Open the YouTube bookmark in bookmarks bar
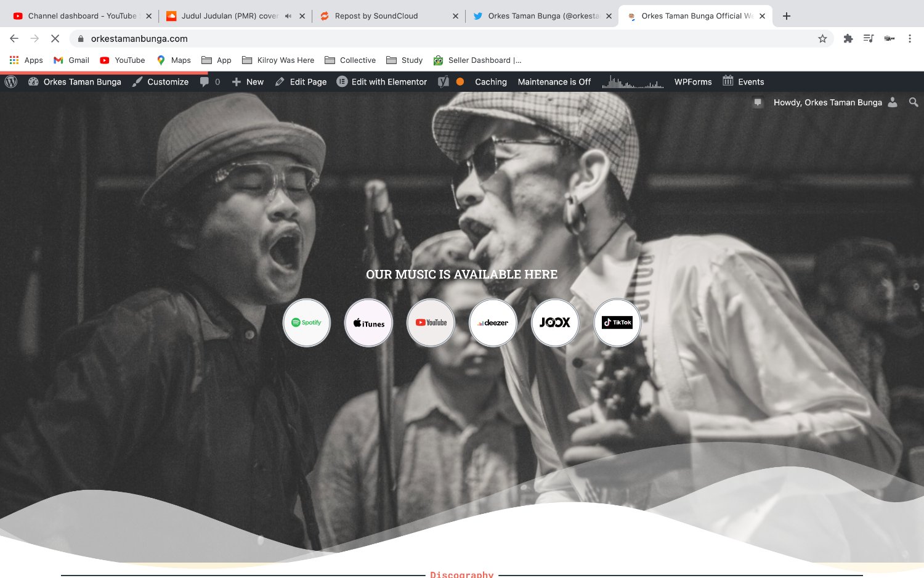Image resolution: width=924 pixels, height=578 pixels. coord(123,60)
